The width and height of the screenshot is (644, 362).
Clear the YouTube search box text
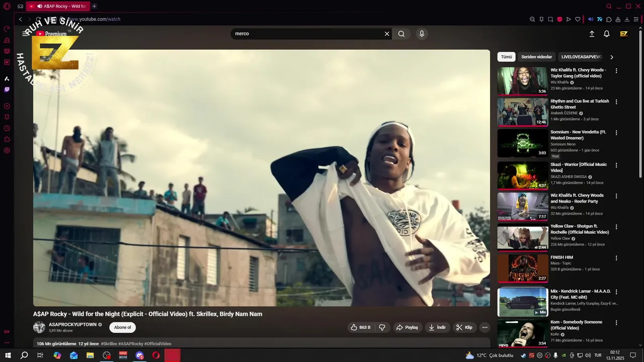click(x=387, y=34)
